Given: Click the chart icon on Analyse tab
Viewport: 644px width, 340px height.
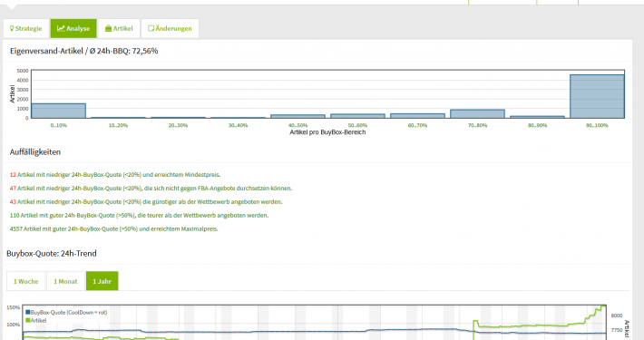Looking at the screenshot, I should click(x=61, y=28).
